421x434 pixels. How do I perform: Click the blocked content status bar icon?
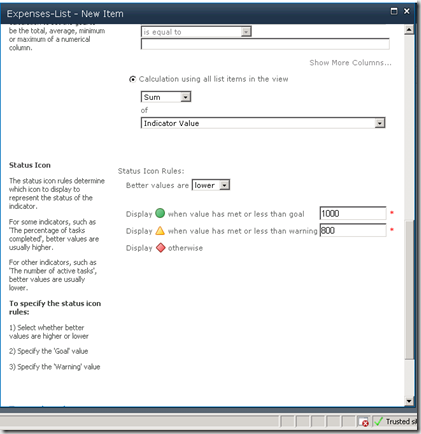tap(363, 422)
